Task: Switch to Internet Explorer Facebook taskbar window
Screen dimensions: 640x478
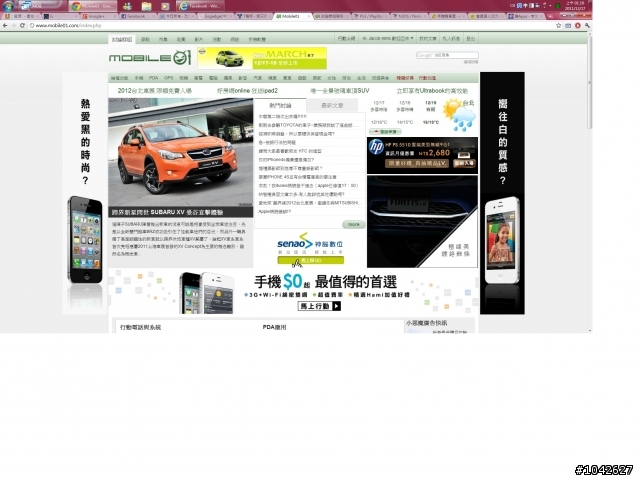Action: pyautogui.click(x=200, y=6)
